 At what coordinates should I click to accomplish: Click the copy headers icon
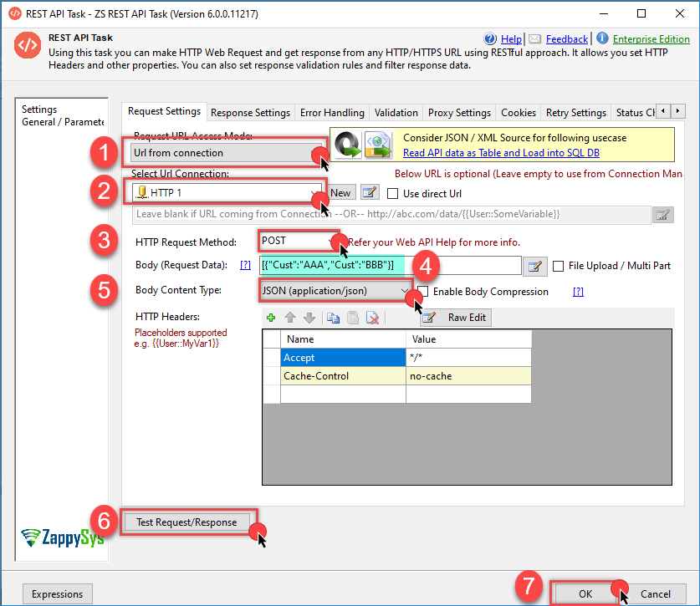click(x=332, y=318)
